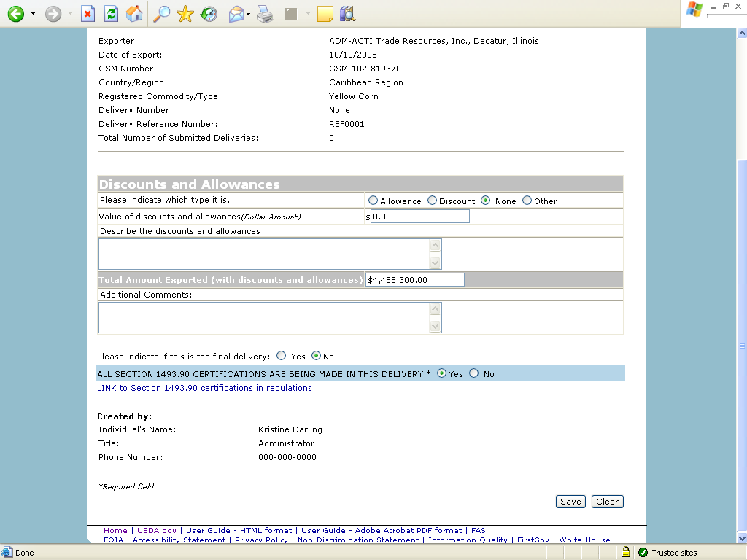This screenshot has height=560, width=747.
Task: Click the Save button
Action: pyautogui.click(x=570, y=502)
